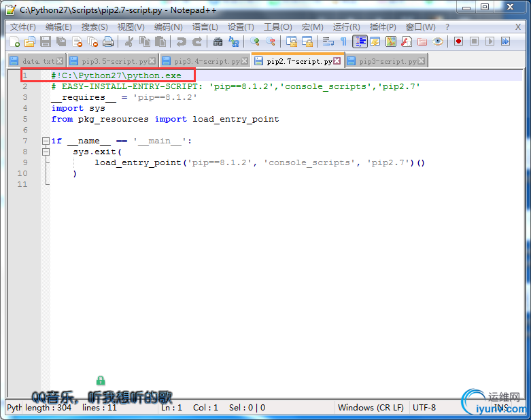Screen dimensions: 531x420
Task: Click the user defined language icon
Action: click(375, 41)
